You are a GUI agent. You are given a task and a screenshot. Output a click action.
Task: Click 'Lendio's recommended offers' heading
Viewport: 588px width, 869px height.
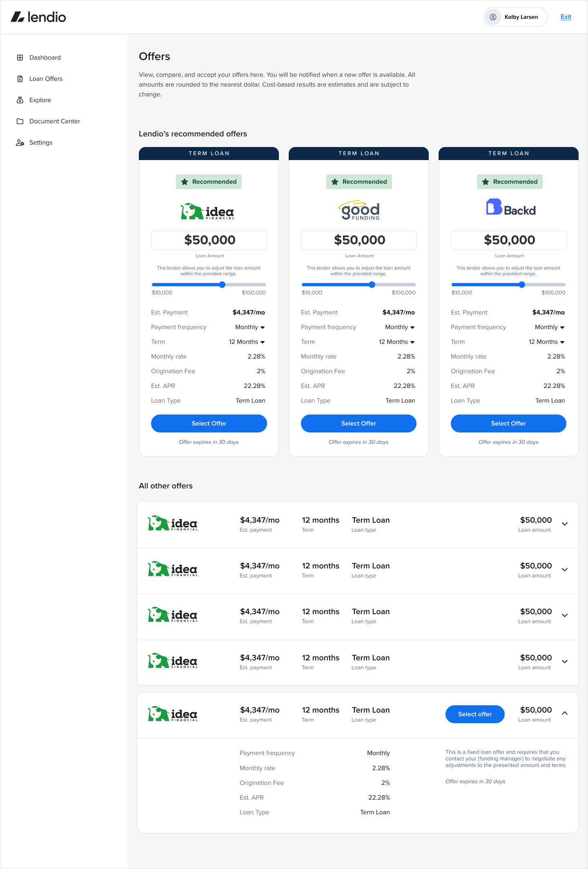(193, 134)
